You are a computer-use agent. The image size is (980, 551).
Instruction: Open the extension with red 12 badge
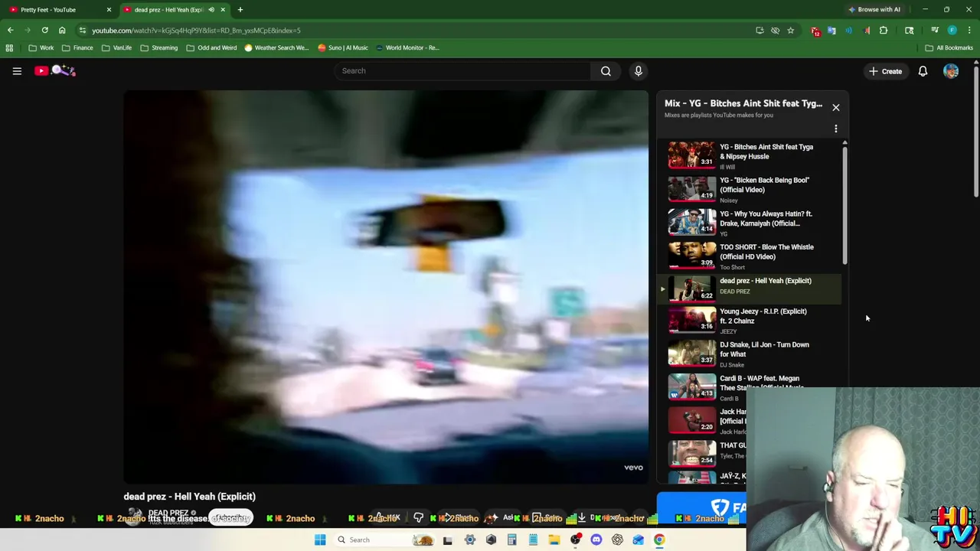815,31
